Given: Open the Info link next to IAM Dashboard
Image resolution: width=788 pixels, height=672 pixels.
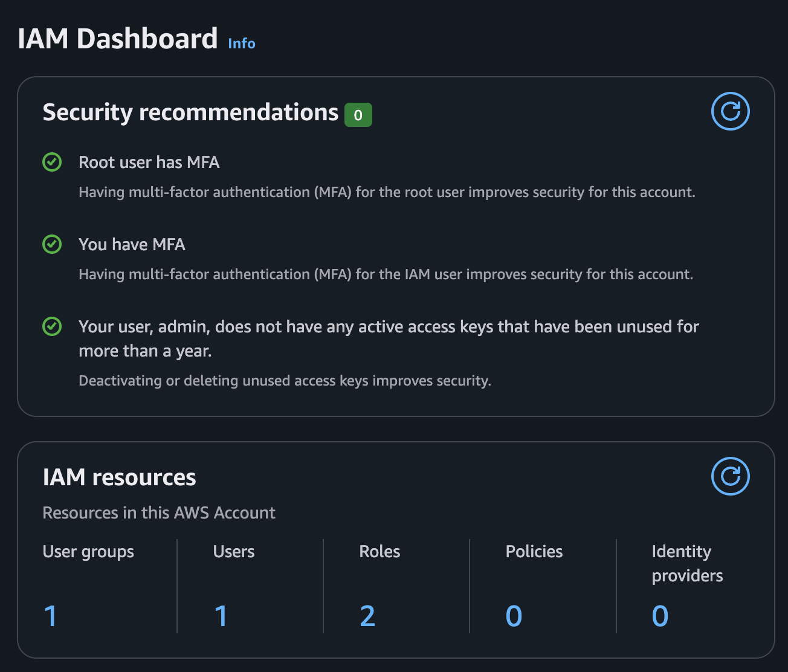Looking at the screenshot, I should (x=242, y=44).
